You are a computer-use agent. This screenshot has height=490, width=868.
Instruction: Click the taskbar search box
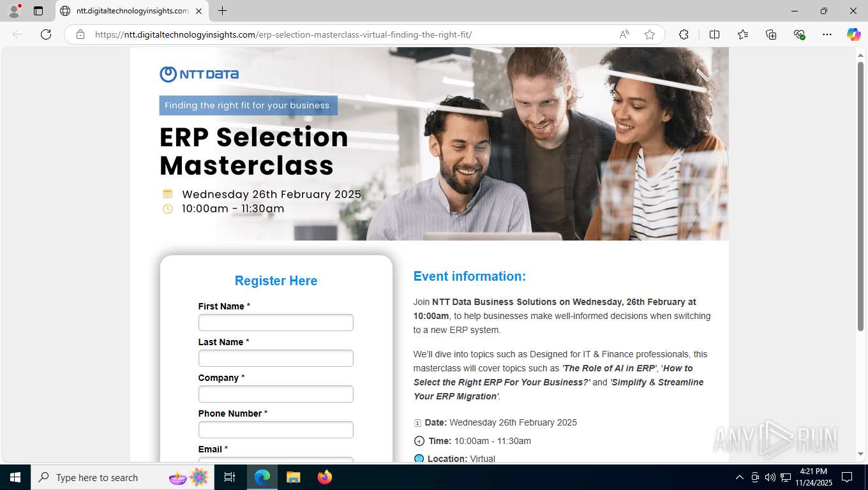coord(121,477)
